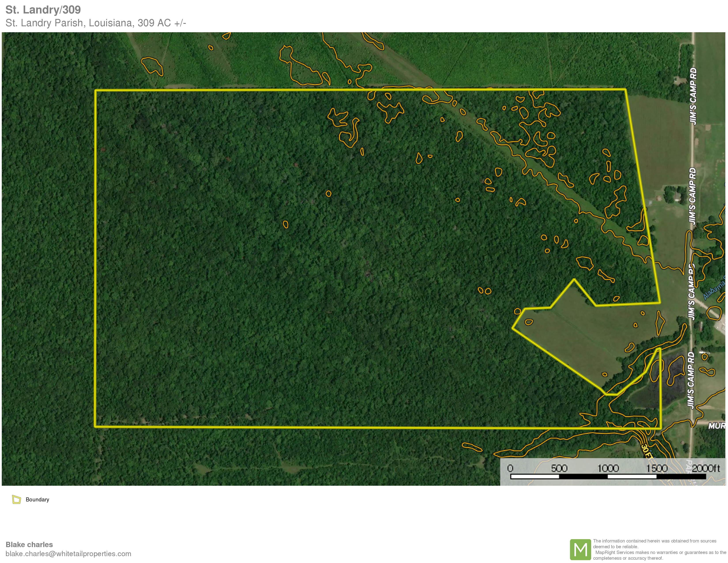This screenshot has width=728, height=563.
Task: Click the 2000ft label on scale bar
Action: click(706, 468)
